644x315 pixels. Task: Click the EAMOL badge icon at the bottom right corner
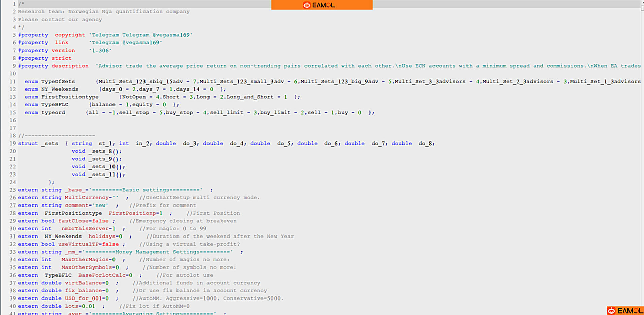(612, 311)
